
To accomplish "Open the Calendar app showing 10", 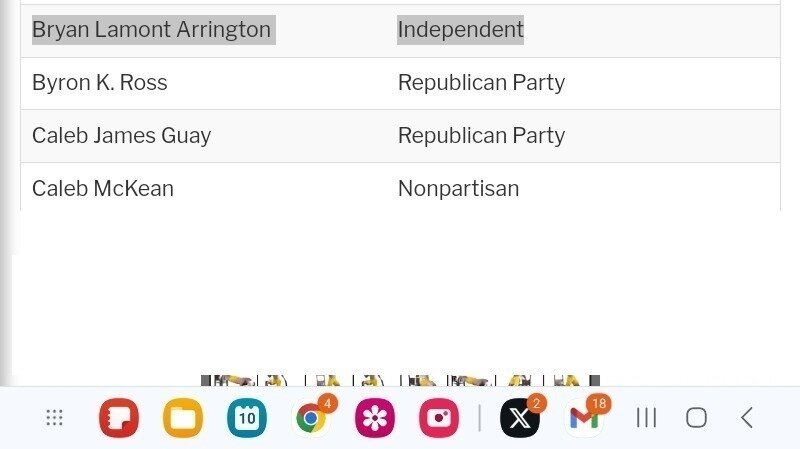I will tap(247, 418).
